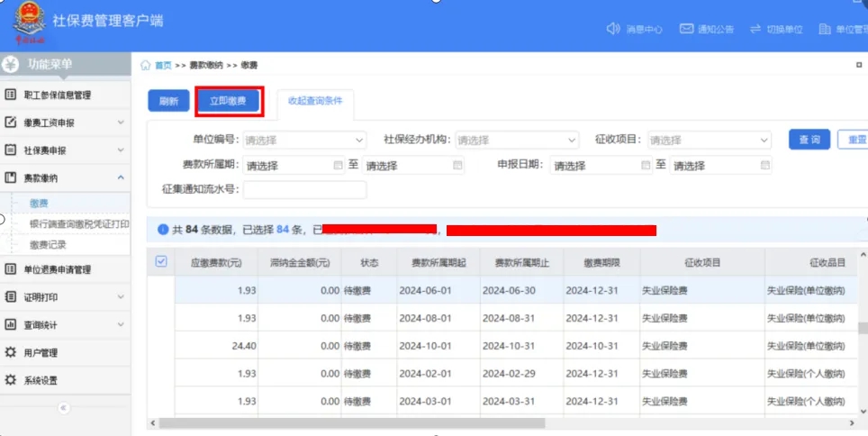Click the 查询 button
Viewport: 868px width, 436px height.
click(x=809, y=140)
